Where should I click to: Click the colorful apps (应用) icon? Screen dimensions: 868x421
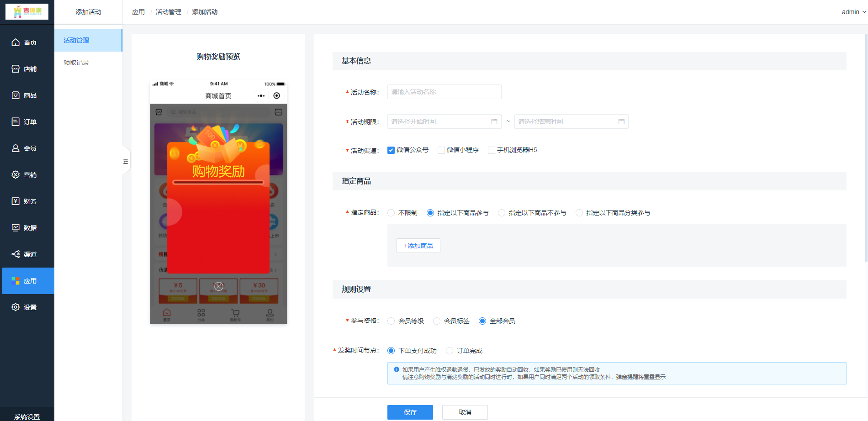coord(16,281)
